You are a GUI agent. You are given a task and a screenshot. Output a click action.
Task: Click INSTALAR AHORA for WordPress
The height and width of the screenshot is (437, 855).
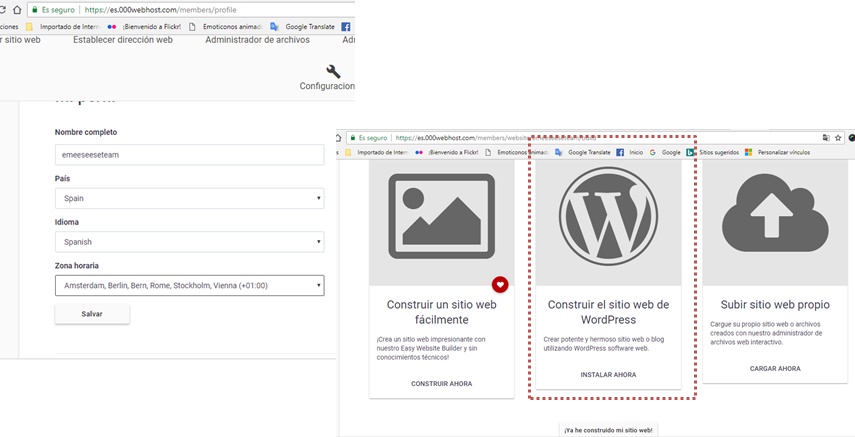609,375
